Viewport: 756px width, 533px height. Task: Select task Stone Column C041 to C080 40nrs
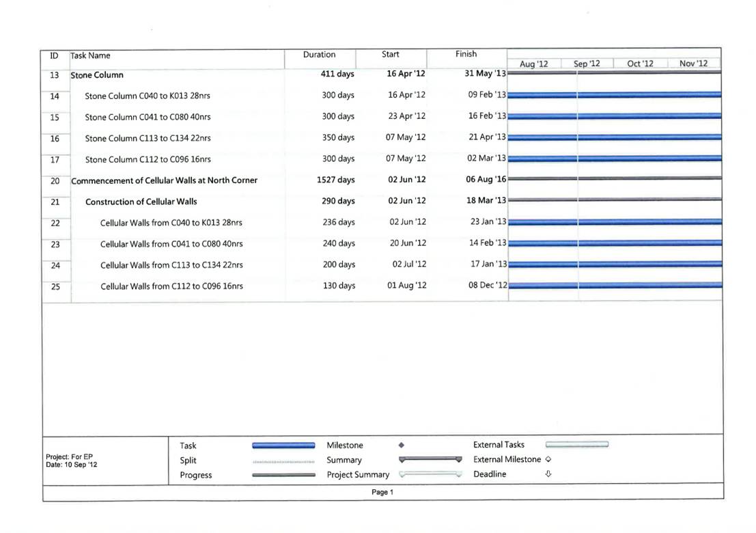[148, 117]
